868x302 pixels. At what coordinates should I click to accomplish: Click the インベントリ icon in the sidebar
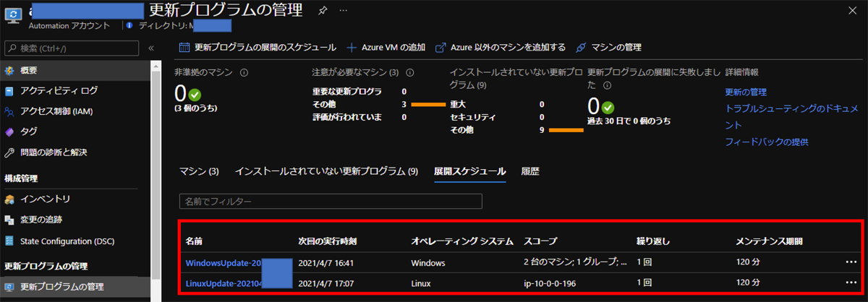pos(9,199)
